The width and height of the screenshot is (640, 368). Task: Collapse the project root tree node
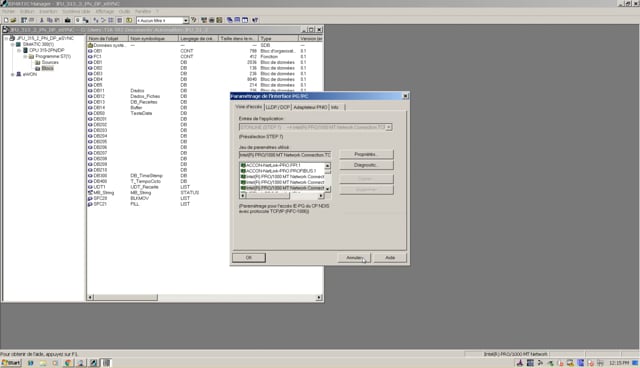point(6,38)
